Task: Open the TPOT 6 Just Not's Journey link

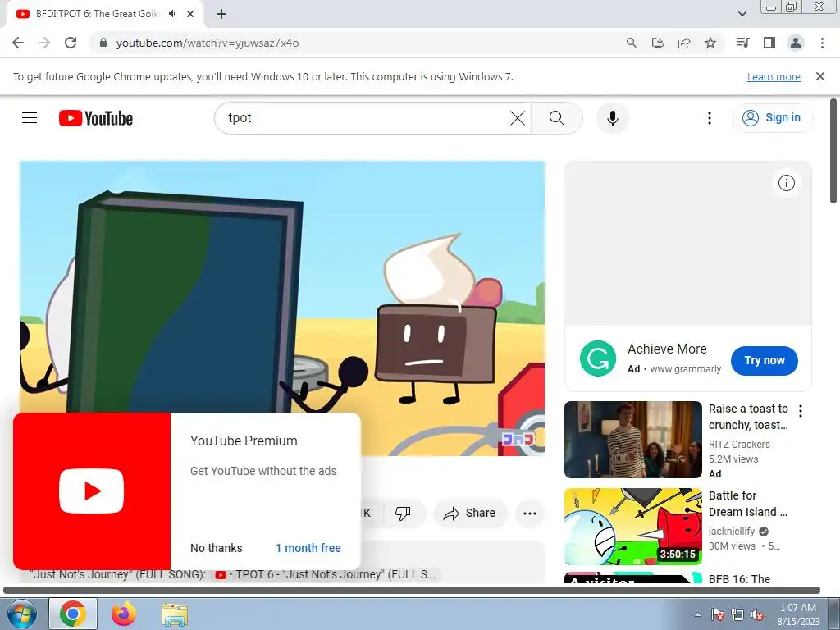Action: tap(326, 574)
